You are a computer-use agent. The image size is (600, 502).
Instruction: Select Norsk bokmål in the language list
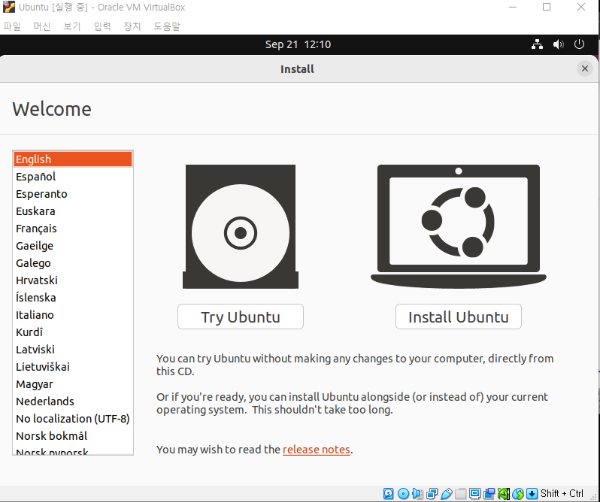pyautogui.click(x=73, y=436)
